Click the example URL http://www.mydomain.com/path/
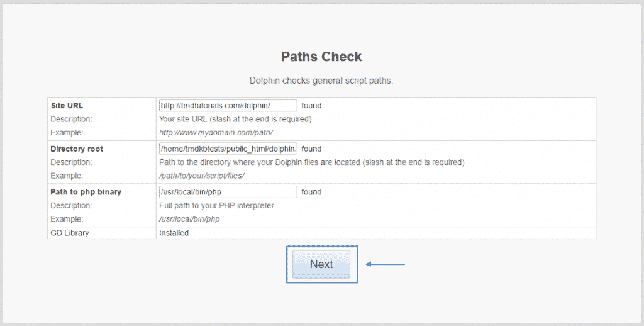This screenshot has width=644, height=326. point(216,133)
